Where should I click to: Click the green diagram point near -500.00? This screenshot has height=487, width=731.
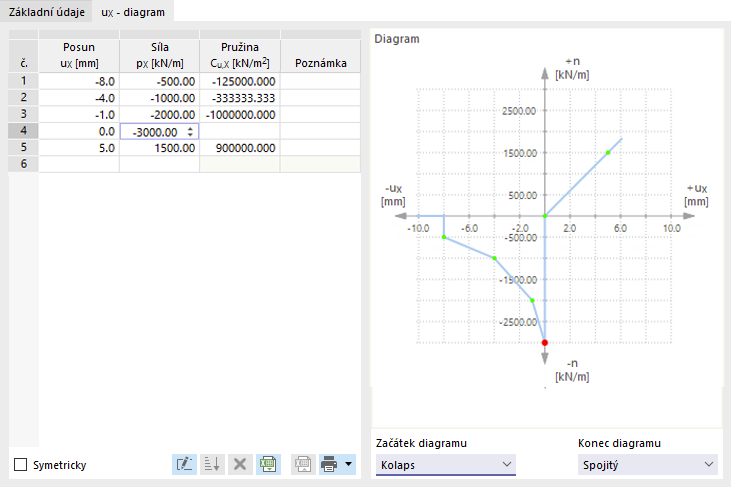[444, 237]
